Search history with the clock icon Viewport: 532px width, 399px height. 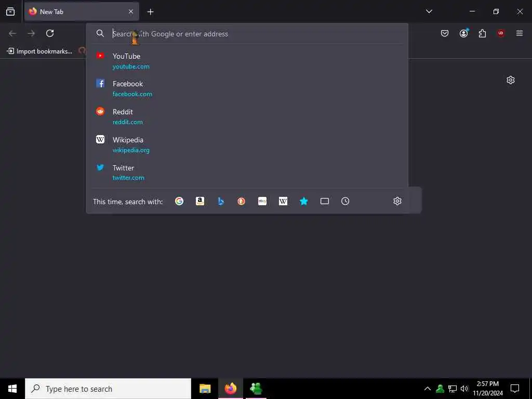pos(345,201)
